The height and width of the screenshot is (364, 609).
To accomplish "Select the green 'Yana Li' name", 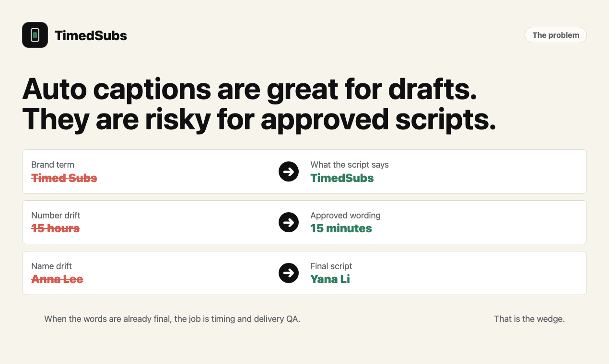I will click(x=330, y=279).
